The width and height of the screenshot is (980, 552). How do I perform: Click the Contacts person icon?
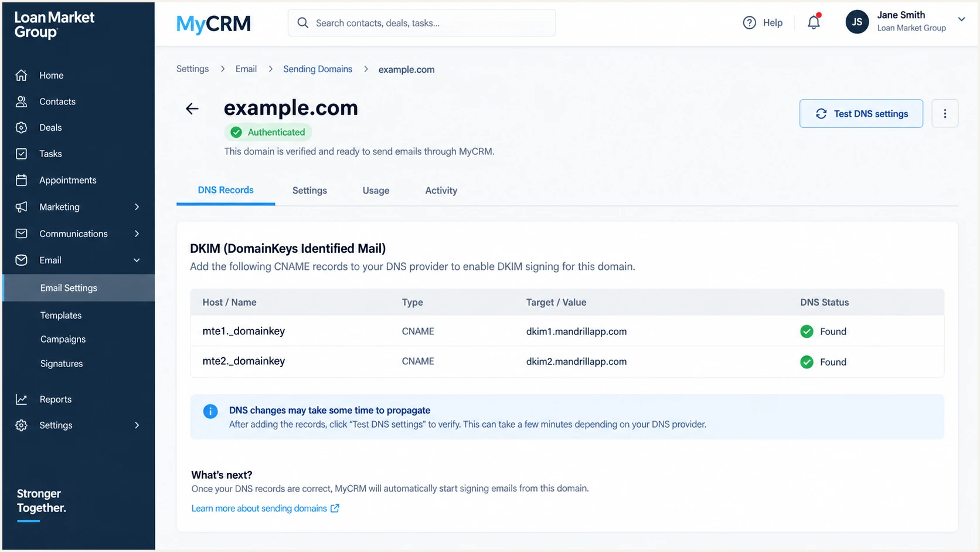tap(21, 101)
